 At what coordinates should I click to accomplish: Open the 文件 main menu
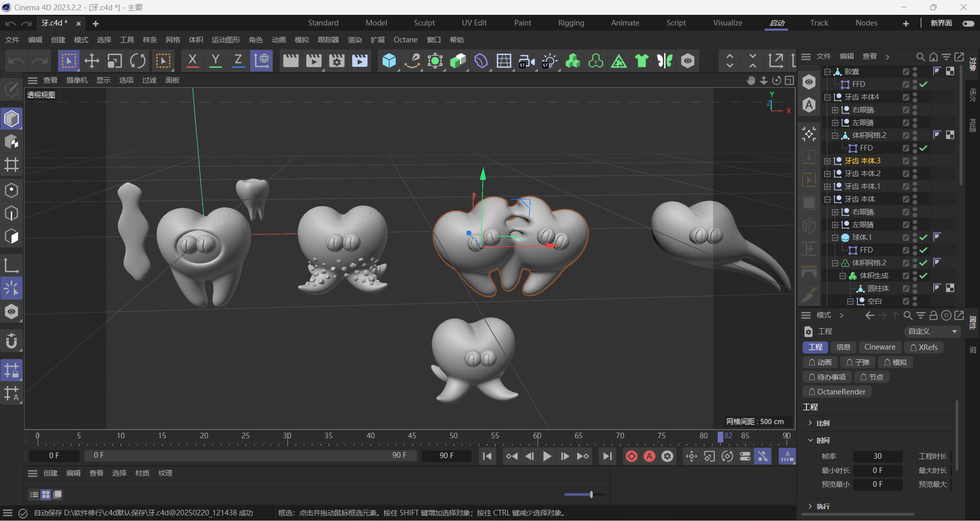point(12,40)
